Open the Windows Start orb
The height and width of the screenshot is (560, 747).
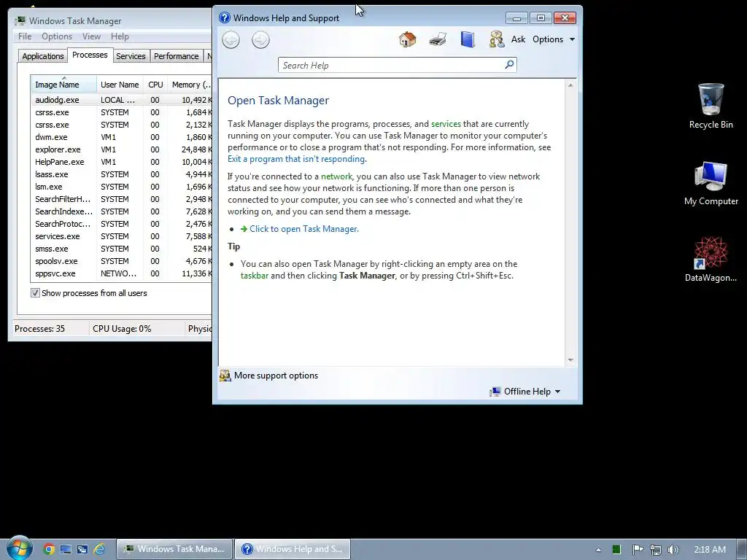point(19,548)
